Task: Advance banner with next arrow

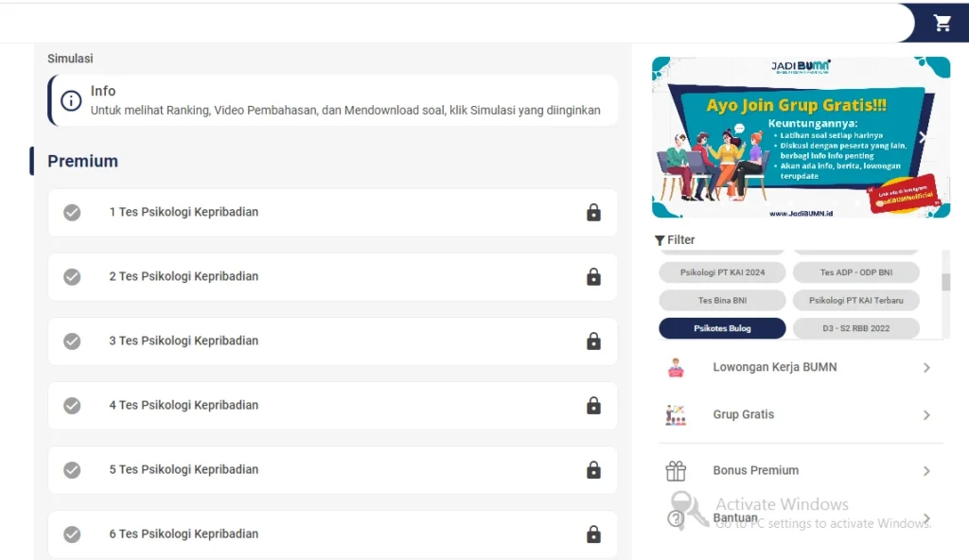Action: click(x=923, y=137)
